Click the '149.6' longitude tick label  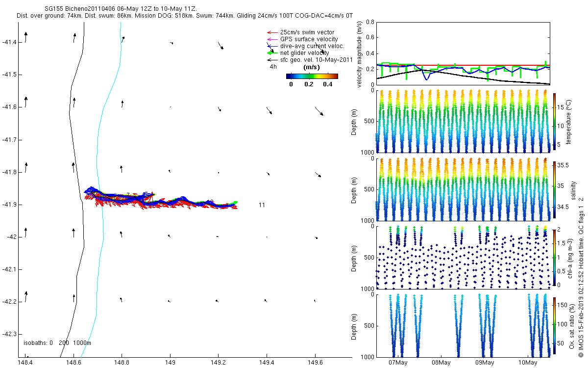click(315, 363)
